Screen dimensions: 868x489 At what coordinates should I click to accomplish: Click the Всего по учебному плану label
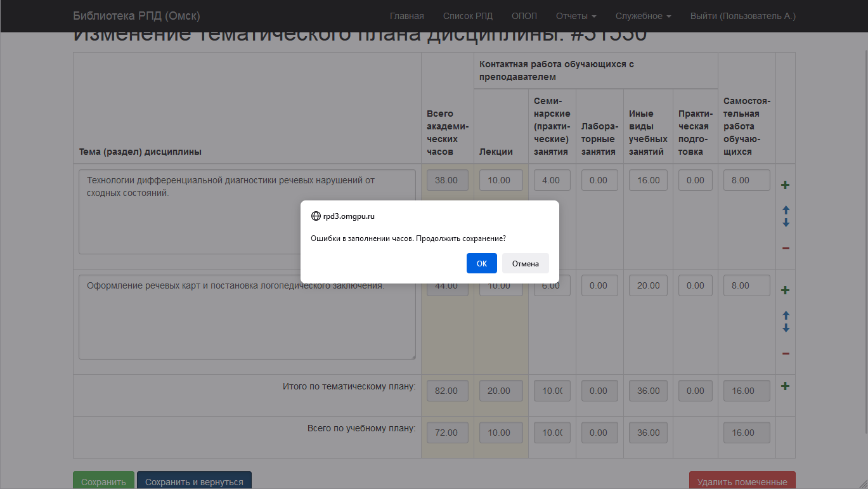[x=361, y=428]
